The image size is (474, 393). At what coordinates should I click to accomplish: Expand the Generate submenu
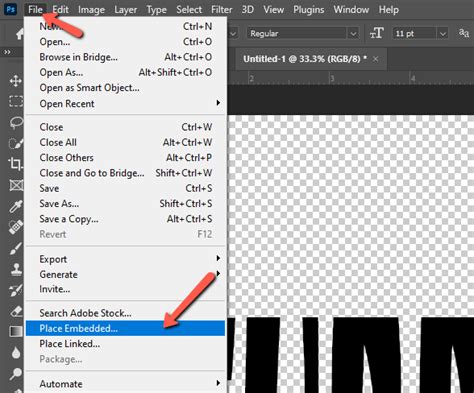126,274
